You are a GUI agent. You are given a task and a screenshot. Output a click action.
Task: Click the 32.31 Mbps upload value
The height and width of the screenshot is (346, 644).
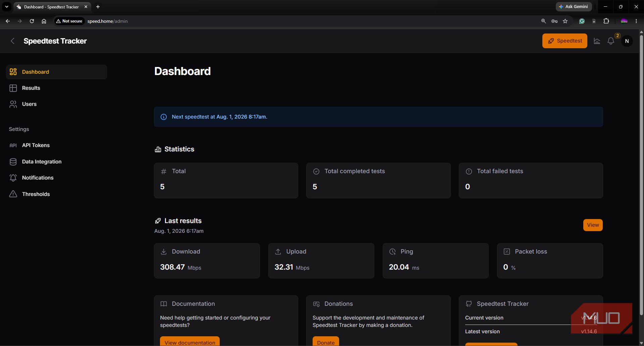pos(292,267)
